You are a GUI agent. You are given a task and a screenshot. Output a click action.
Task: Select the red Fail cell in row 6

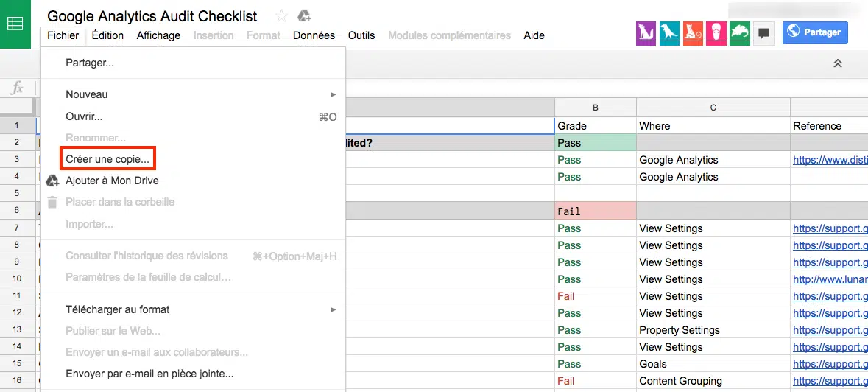[x=595, y=211]
